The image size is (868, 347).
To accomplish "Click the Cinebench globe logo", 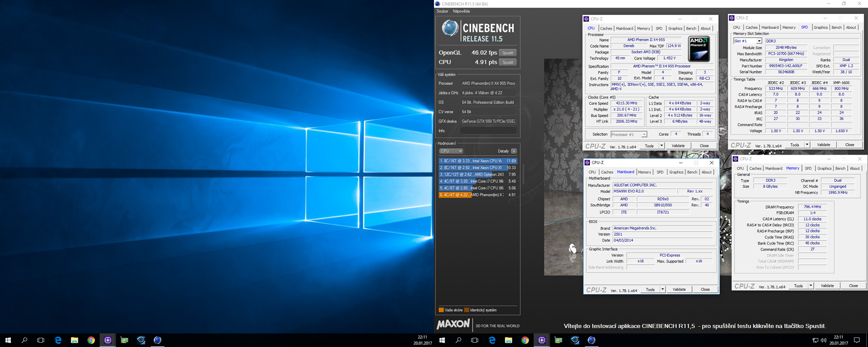I will pyautogui.click(x=450, y=29).
